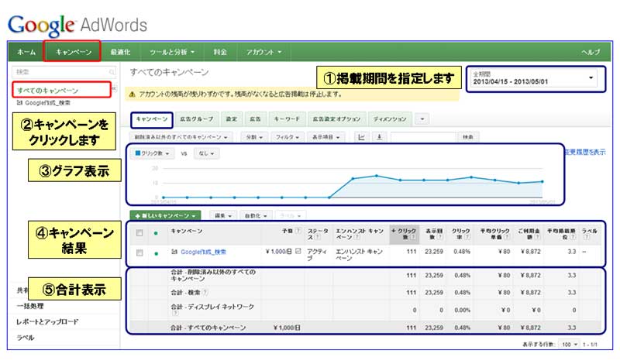
Task: Click the search magnifier icon in sidebar
Action: tap(112, 72)
